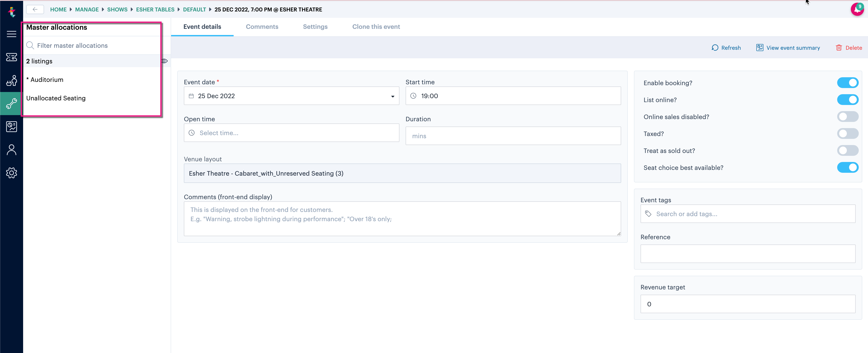Open Clone this event tab
This screenshot has height=353, width=868.
coord(376,27)
